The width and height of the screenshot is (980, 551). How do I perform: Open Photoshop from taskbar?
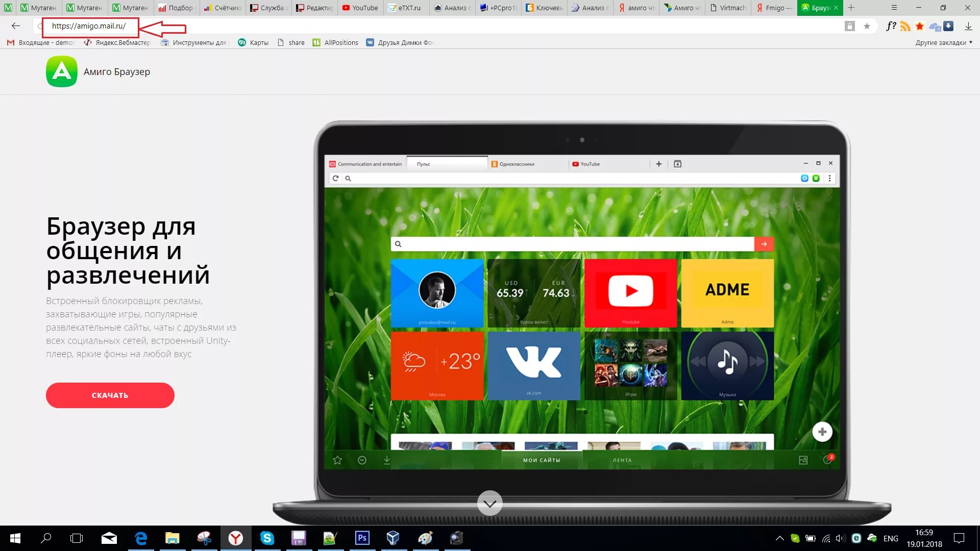tap(362, 538)
